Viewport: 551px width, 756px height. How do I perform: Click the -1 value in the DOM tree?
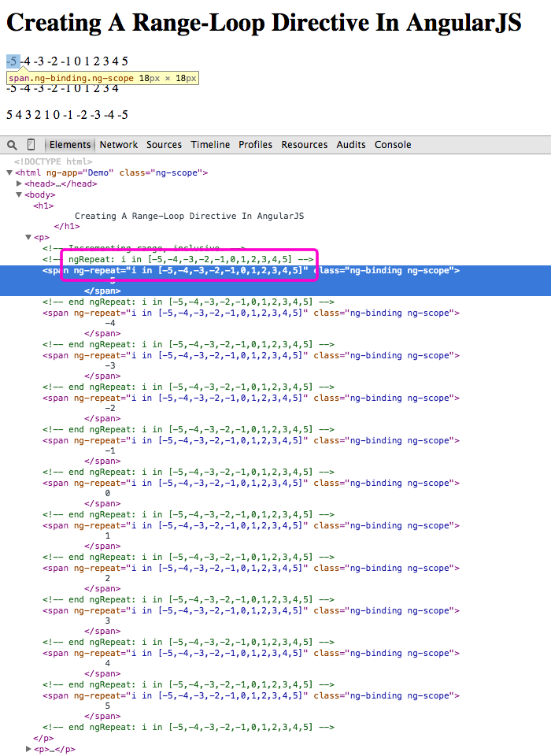[x=110, y=450]
